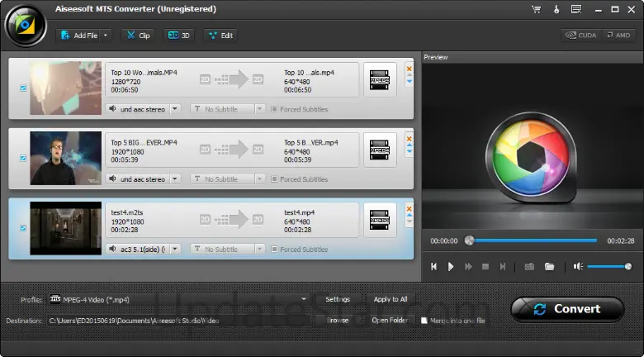Open MPEG4 format icon for Top 5 file
644x357 pixels.
380,150
